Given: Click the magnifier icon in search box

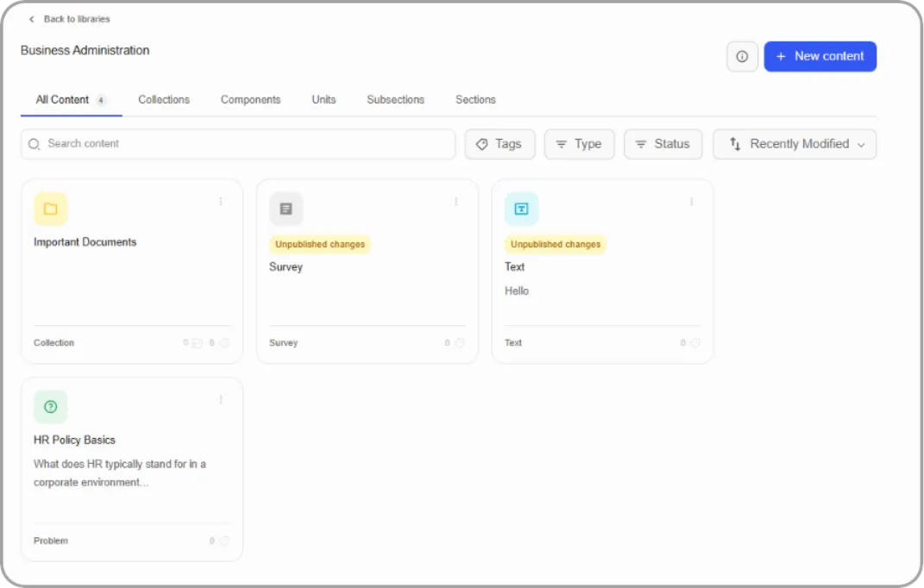Looking at the screenshot, I should [35, 144].
